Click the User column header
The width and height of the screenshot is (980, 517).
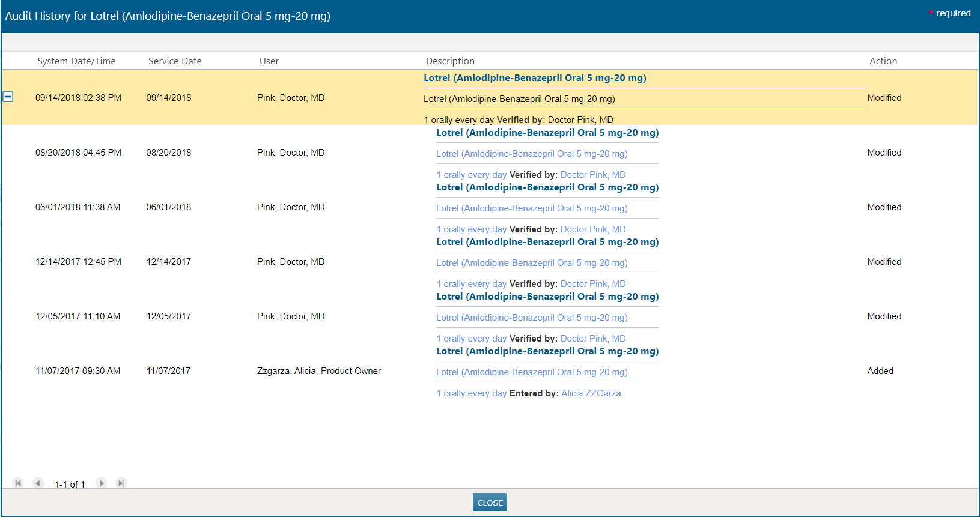[x=269, y=61]
